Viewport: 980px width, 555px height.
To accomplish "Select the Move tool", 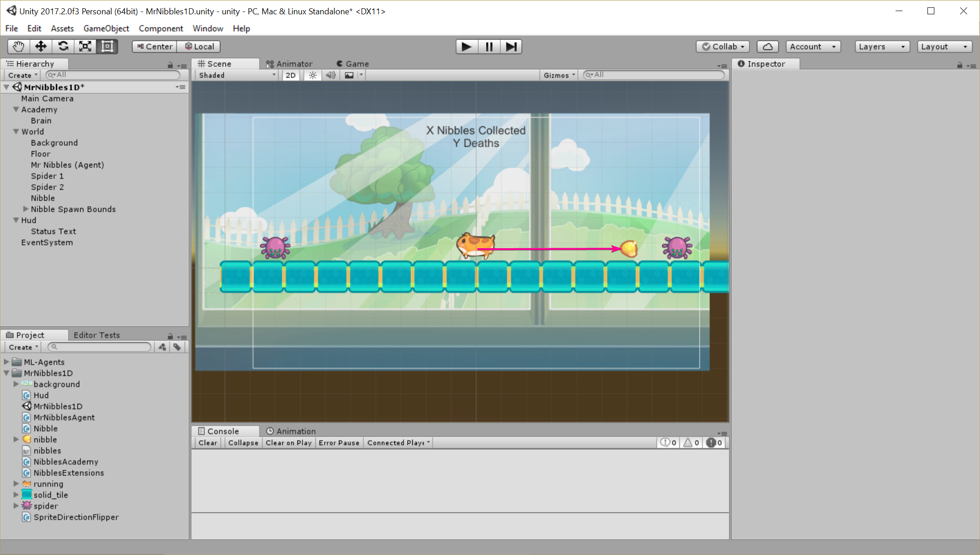I will pos(41,47).
